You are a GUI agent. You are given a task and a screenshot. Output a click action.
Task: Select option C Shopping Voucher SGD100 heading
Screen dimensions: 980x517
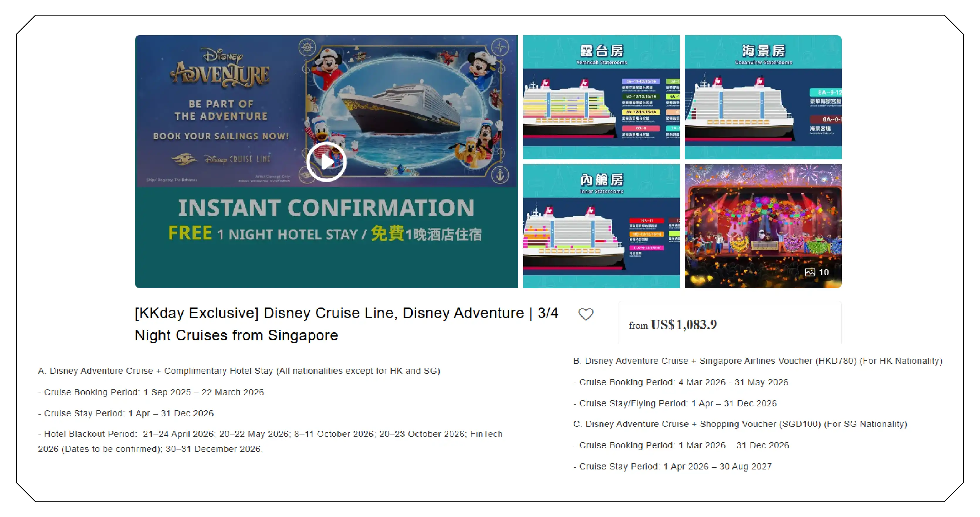pos(740,424)
